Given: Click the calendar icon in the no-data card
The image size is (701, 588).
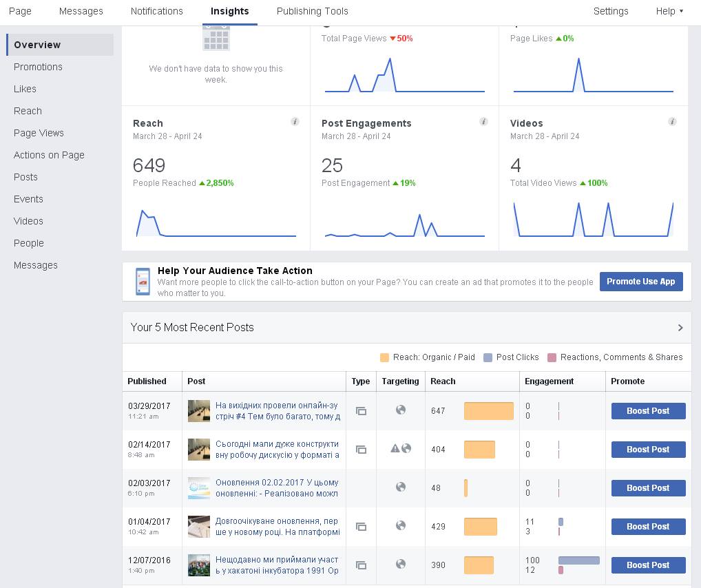Looking at the screenshot, I should [x=216, y=39].
